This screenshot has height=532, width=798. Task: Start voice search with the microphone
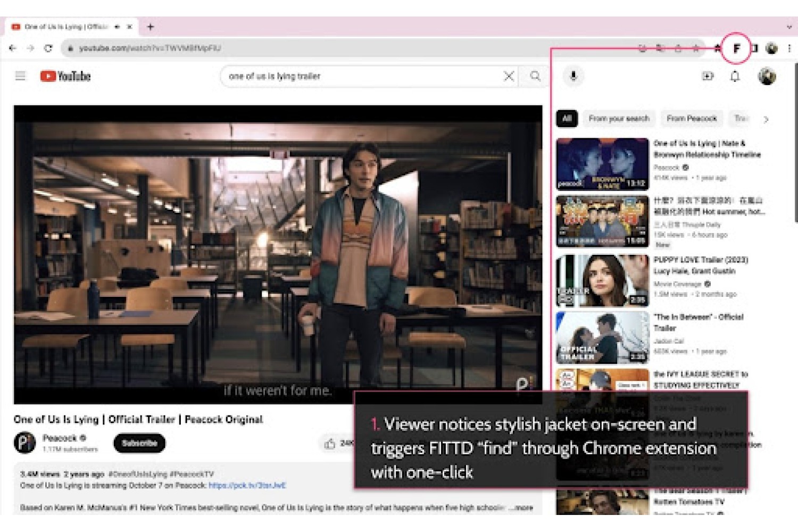pos(573,76)
